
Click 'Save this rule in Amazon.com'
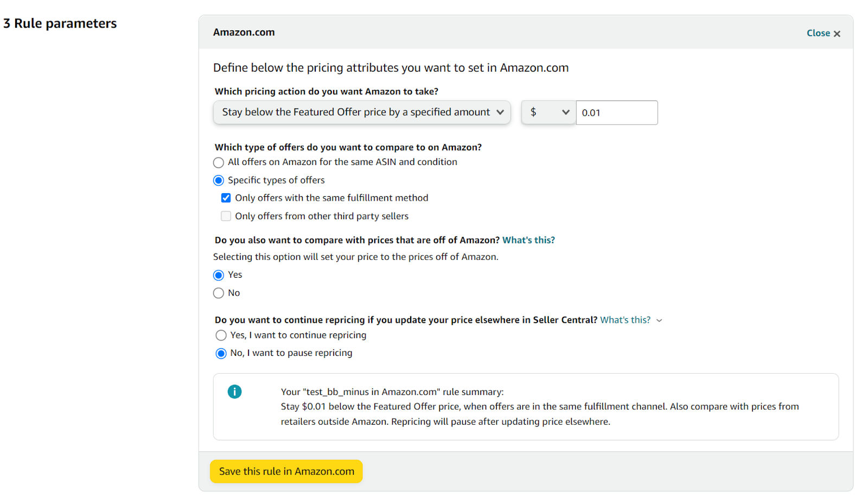tap(286, 471)
